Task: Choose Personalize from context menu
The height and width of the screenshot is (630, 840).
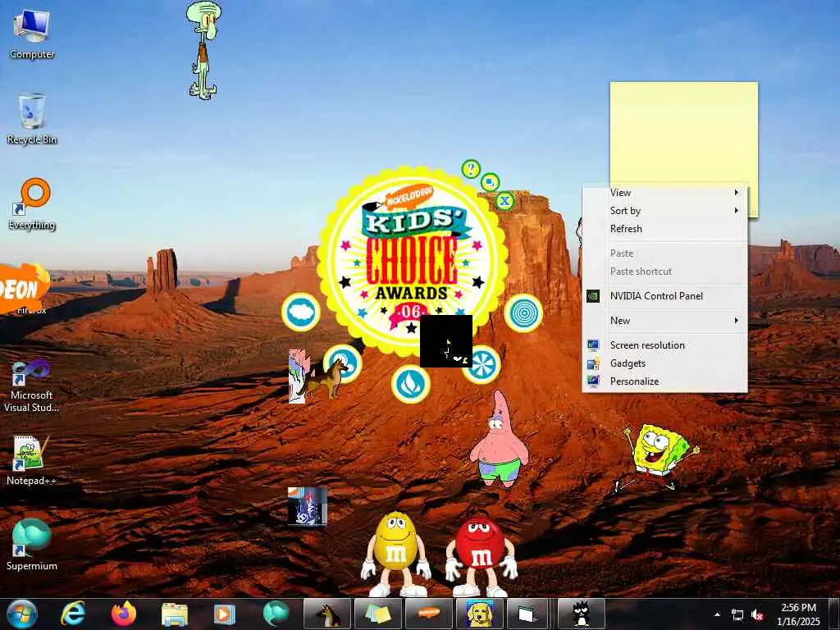Action: [x=664, y=381]
